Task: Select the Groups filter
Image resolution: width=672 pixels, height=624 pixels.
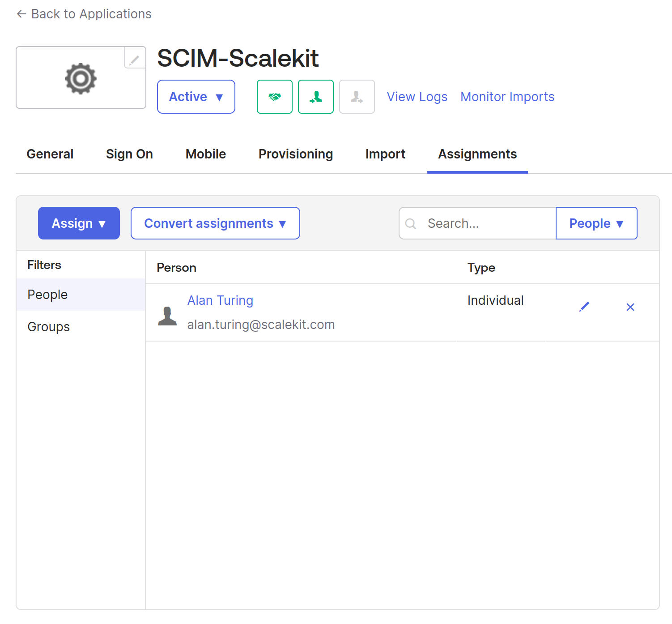Action: (x=81, y=327)
